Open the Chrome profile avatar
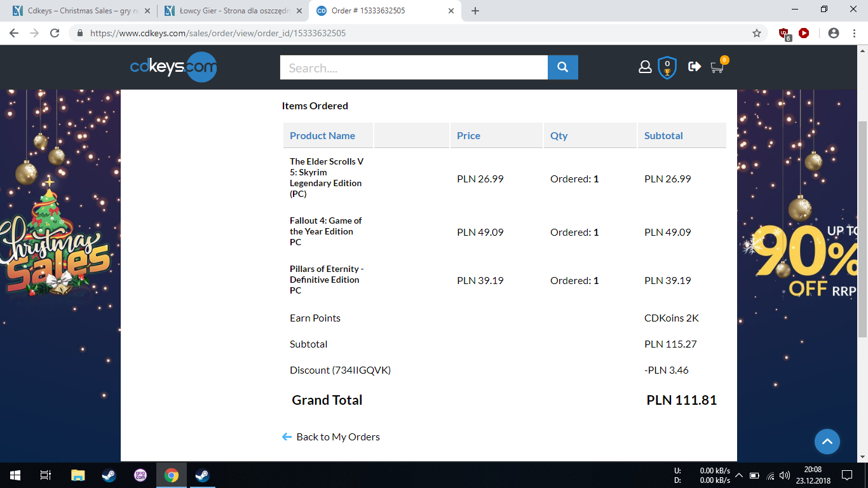The height and width of the screenshot is (488, 868). click(834, 33)
